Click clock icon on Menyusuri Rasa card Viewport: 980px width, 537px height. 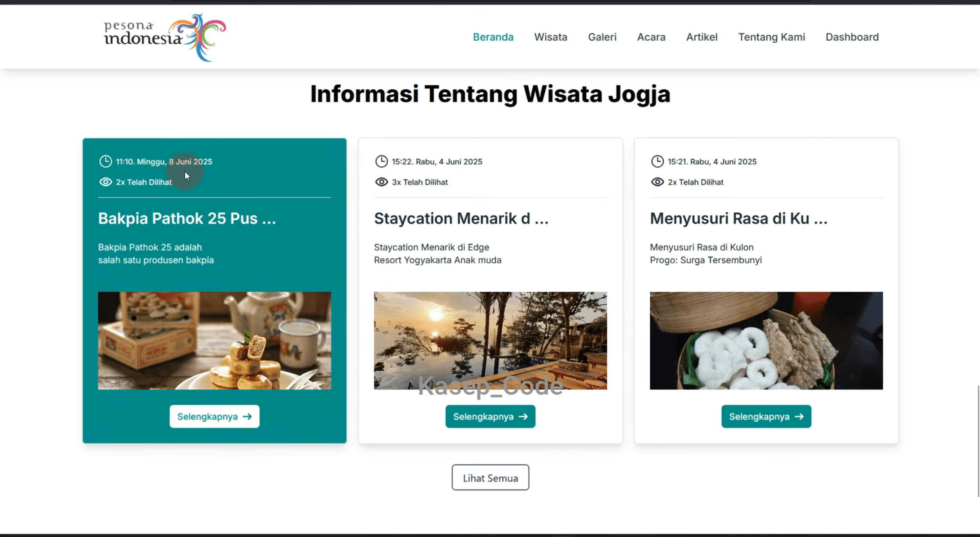click(657, 161)
